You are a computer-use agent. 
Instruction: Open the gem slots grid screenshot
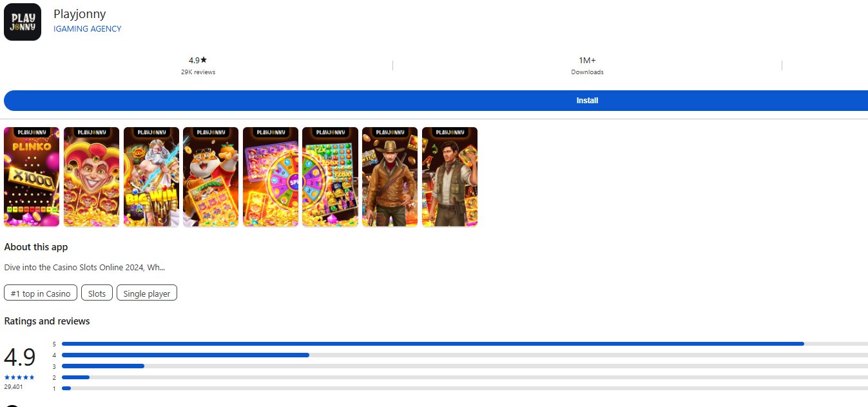(x=330, y=177)
